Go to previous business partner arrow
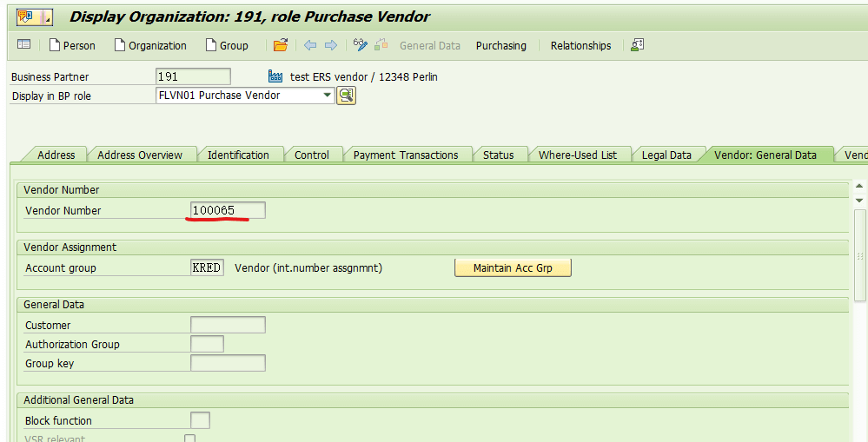The height and width of the screenshot is (442, 868). pyautogui.click(x=310, y=45)
